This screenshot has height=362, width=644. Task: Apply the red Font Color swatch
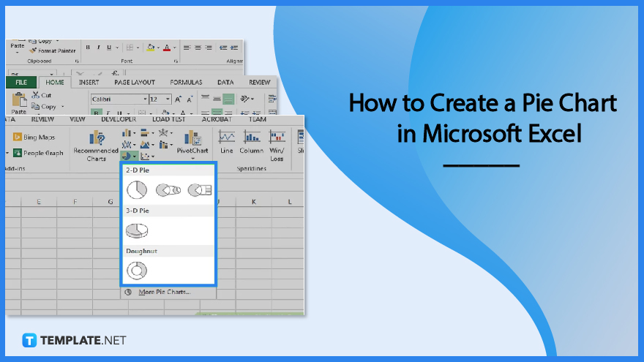pyautogui.click(x=167, y=48)
